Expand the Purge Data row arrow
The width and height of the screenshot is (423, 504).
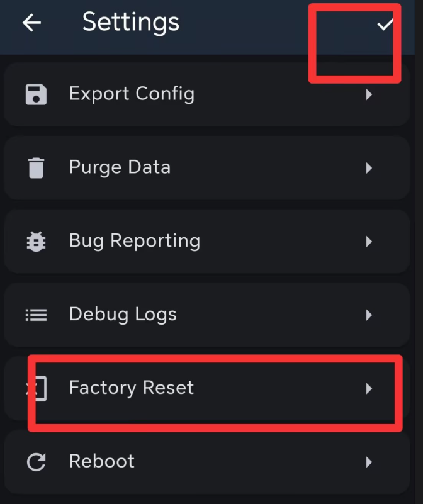click(369, 168)
